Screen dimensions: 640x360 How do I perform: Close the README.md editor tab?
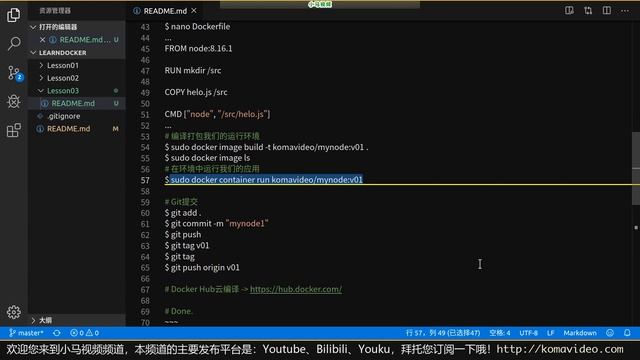(x=194, y=11)
